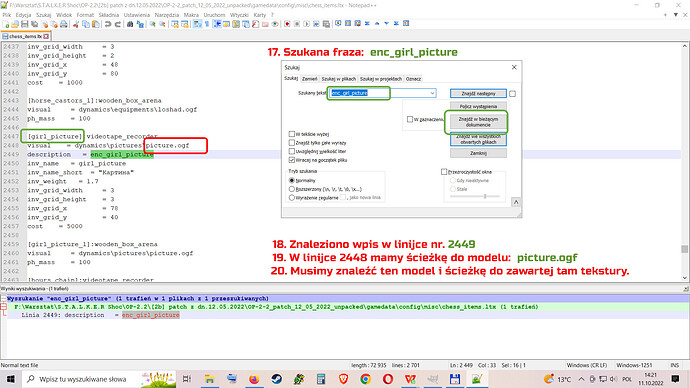Click the Zoom in toolbar icon
This screenshot has width=690, height=388.
click(x=152, y=24)
